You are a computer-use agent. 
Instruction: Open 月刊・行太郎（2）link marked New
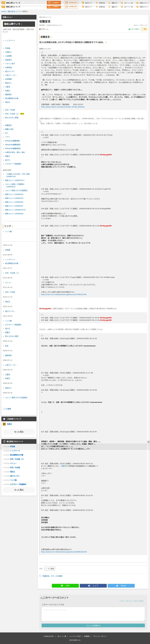pyautogui.click(x=12, y=114)
